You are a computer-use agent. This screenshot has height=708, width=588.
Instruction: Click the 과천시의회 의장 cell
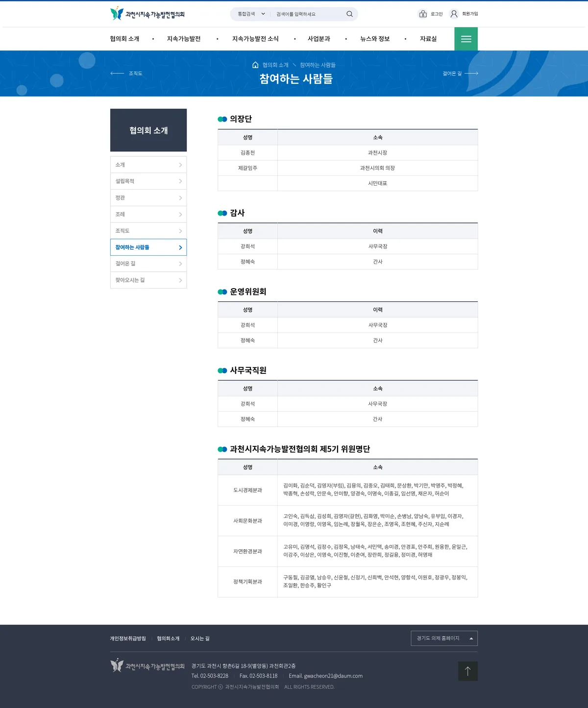(377, 168)
